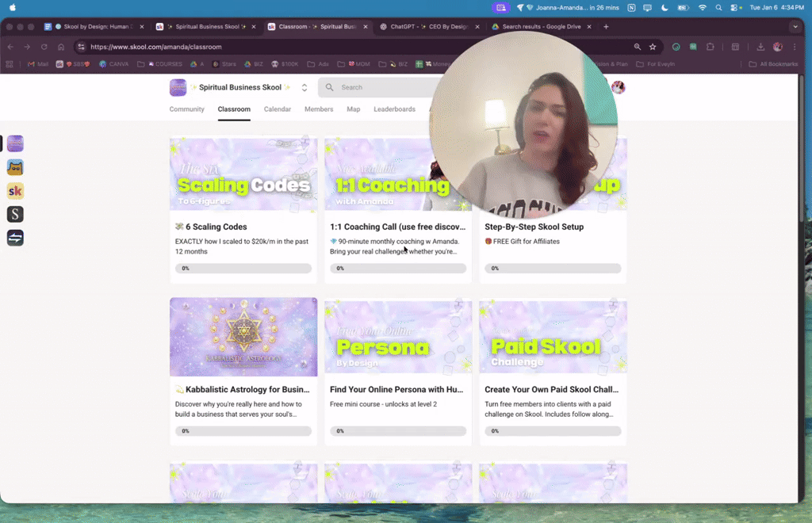Viewport: 812px width, 523px height.
Task: Click the browser address bar URL
Action: coord(156,47)
